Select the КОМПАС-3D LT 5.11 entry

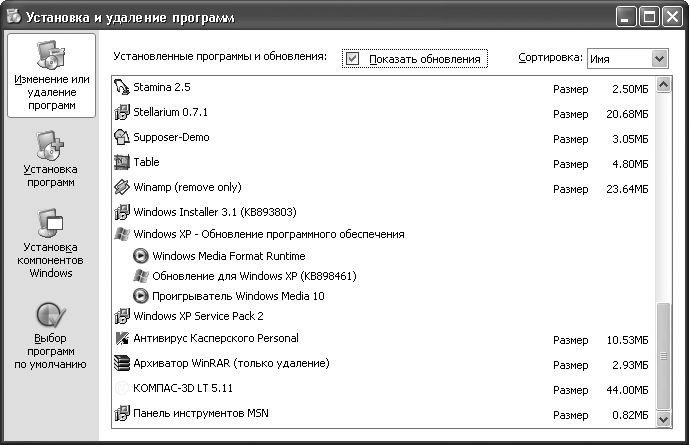click(x=182, y=388)
